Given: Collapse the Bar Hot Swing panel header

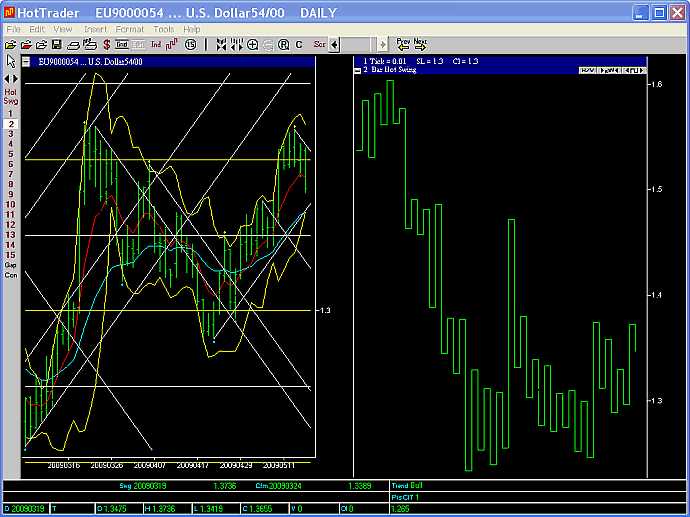Looking at the screenshot, I should coord(358,70).
